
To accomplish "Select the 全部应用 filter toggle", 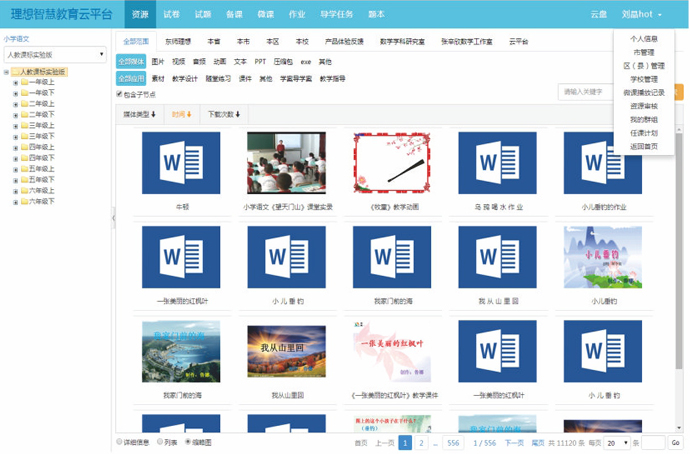I will (x=131, y=79).
